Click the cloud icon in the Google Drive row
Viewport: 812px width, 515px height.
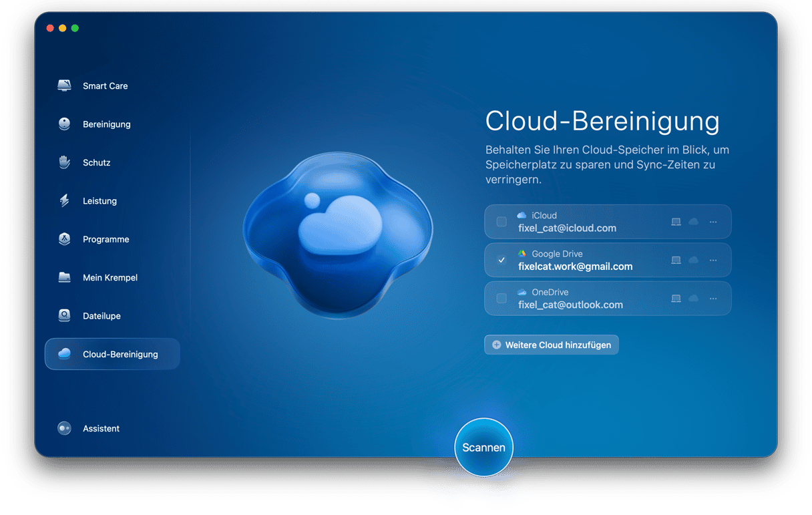[x=693, y=260]
